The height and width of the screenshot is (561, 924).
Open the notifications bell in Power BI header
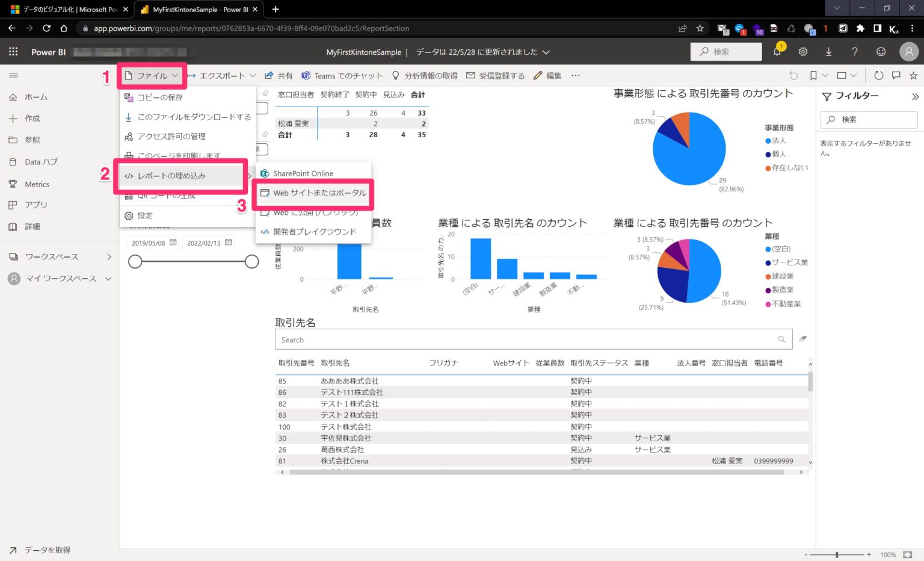[x=777, y=52]
